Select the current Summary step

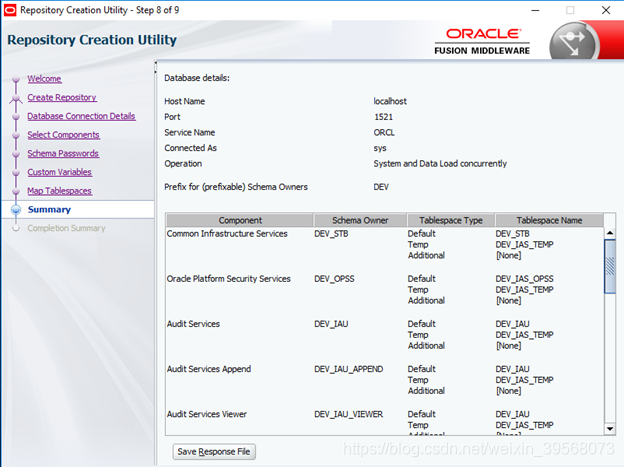coord(49,209)
